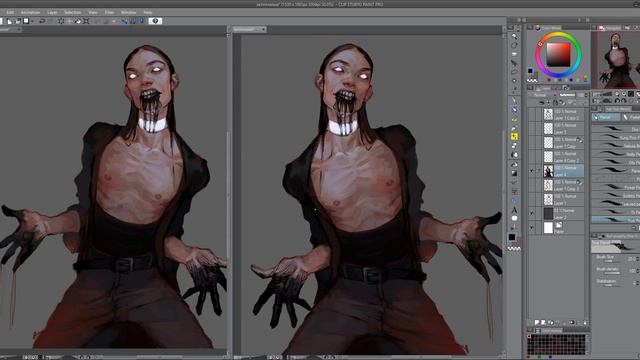Screen dimensions: 640x360
Task: Select the Balloon tool white ellipse icon
Action: tap(514, 218)
